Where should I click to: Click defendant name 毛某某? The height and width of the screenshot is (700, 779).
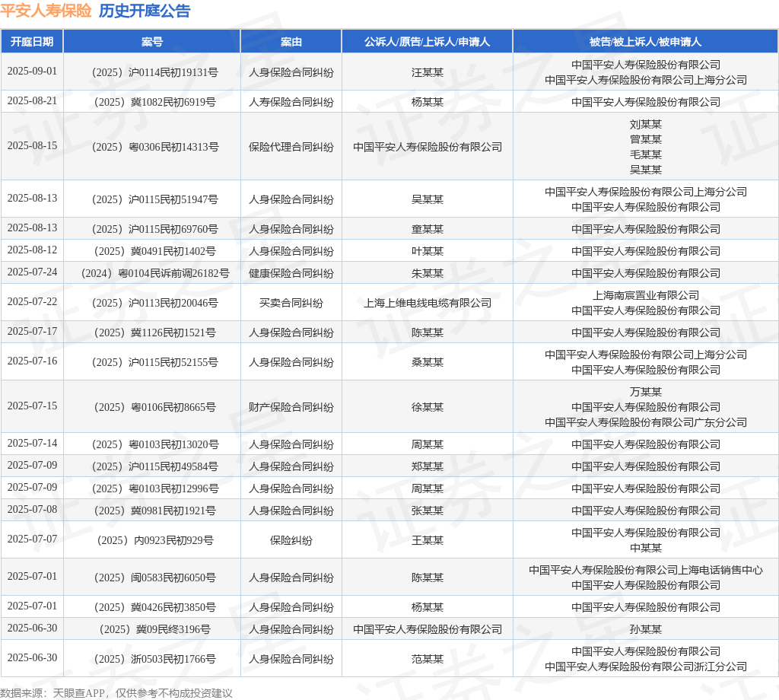click(x=645, y=154)
